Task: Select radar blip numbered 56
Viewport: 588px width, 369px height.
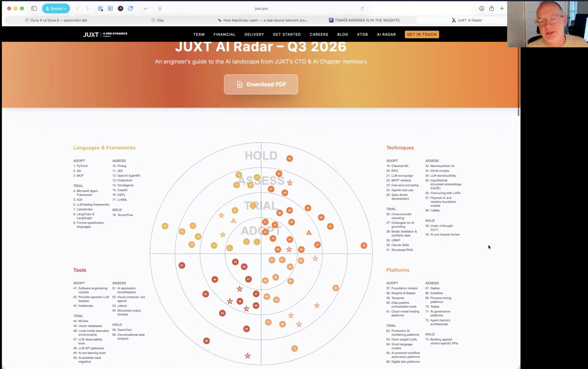Action: (206, 341)
